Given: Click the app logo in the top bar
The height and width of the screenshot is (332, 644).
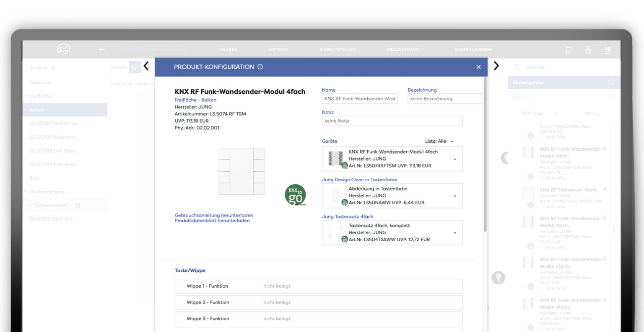Looking at the screenshot, I should click(64, 49).
